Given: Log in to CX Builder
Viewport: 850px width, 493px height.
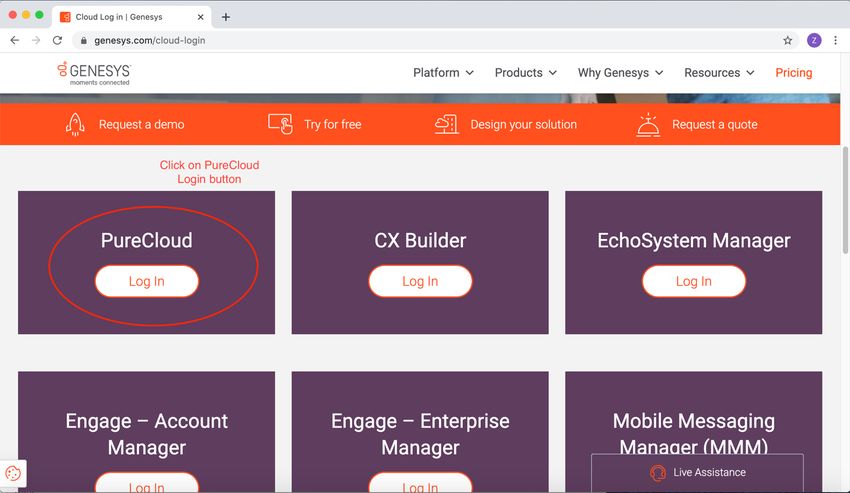Looking at the screenshot, I should (420, 281).
